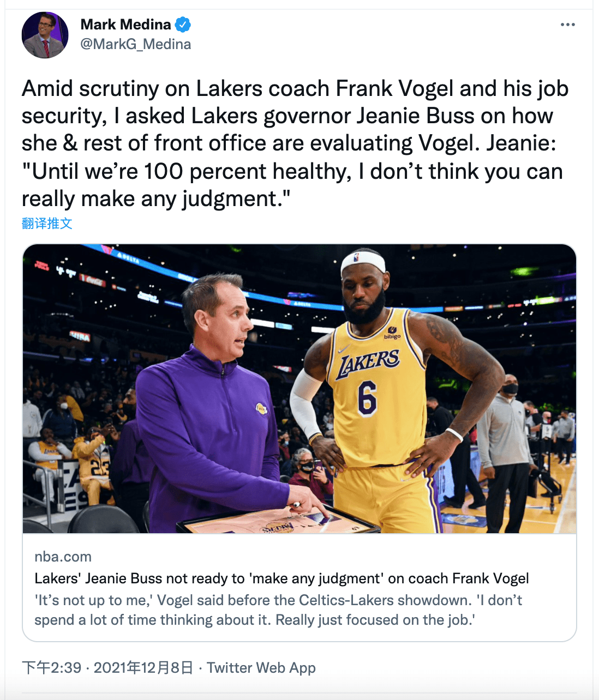
Task: Open the three-dot more options menu
Action: pyautogui.click(x=567, y=25)
